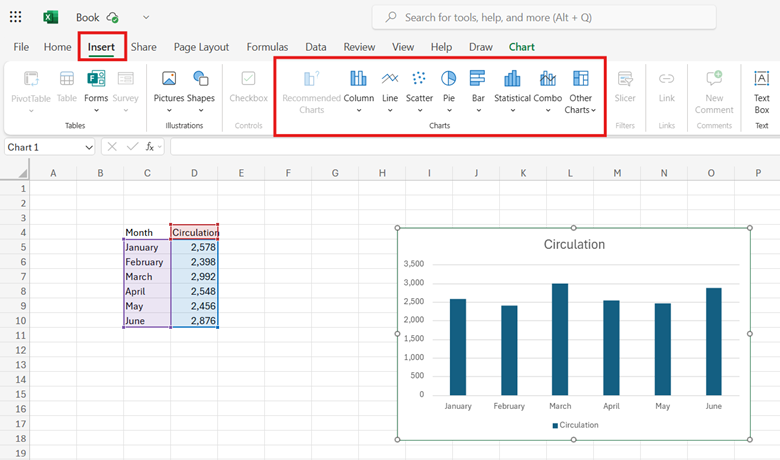Click the Line chart icon
Viewport: 780px width, 460px height.
pos(390,79)
